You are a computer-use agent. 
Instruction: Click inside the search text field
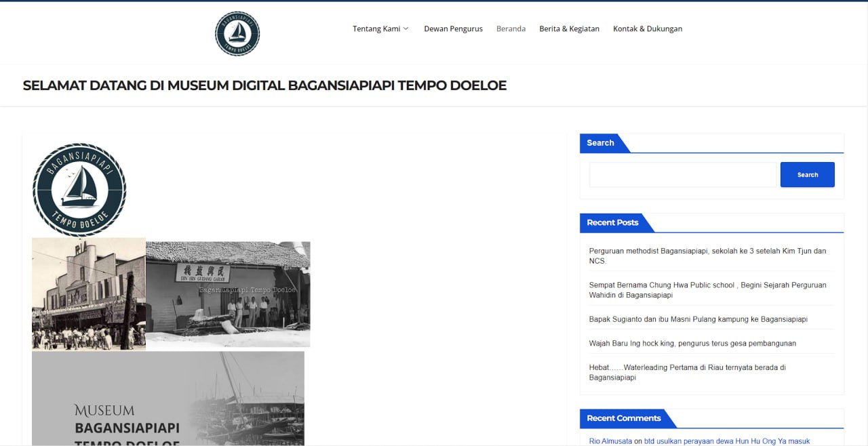click(682, 175)
